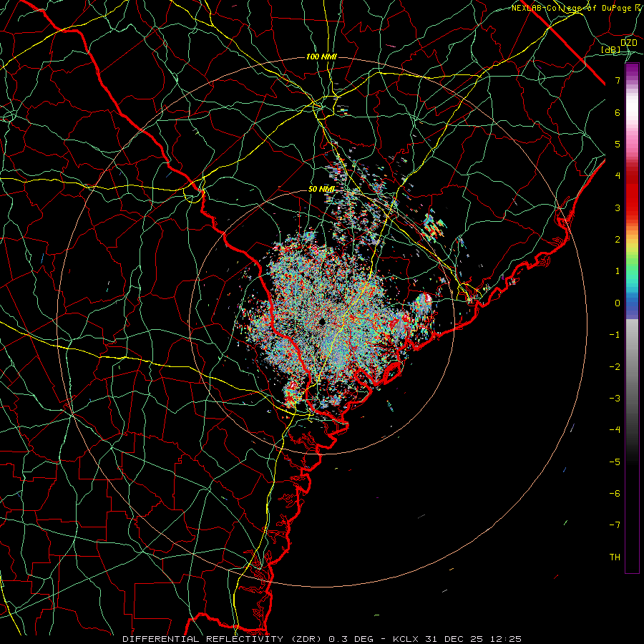Click the '31 DEC 25 12:25' timestamp
Image resolution: width=644 pixels, height=644 pixels.
(472, 639)
